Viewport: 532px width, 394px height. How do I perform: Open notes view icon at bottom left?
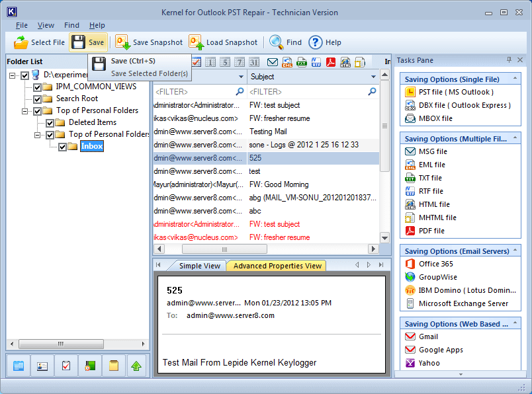114,366
